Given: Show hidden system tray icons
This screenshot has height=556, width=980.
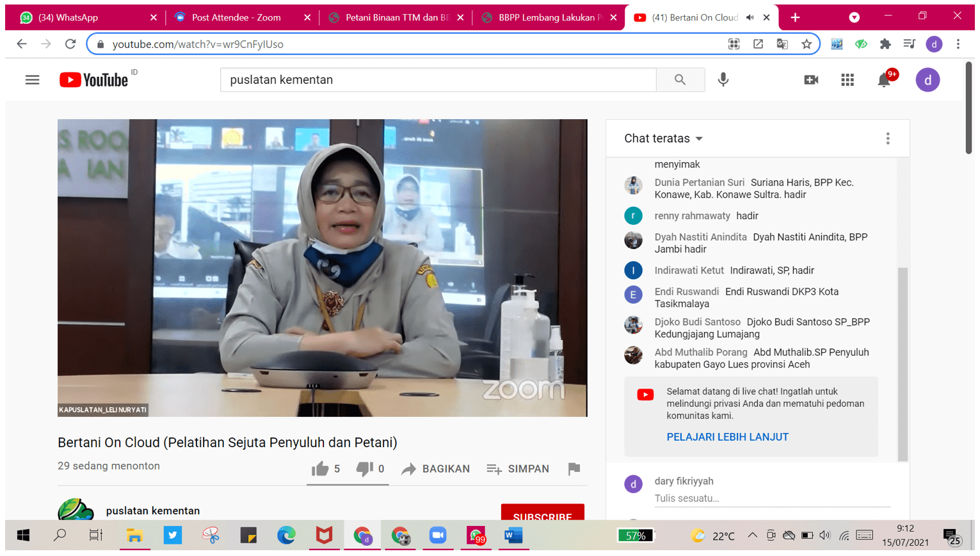Looking at the screenshot, I should tap(752, 536).
